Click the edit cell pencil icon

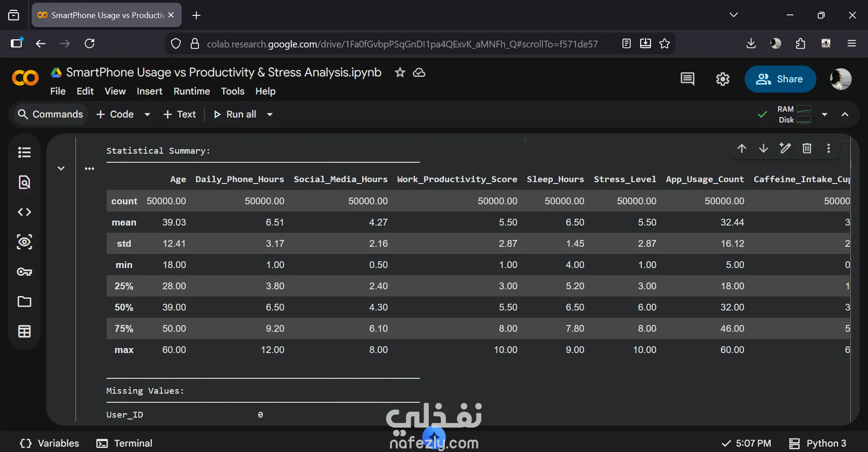point(785,148)
